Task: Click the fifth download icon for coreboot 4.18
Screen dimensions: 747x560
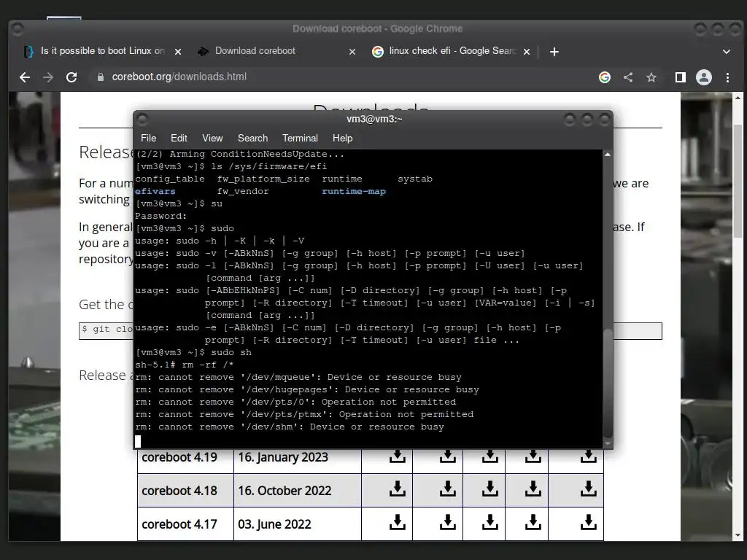Action: [x=589, y=489]
